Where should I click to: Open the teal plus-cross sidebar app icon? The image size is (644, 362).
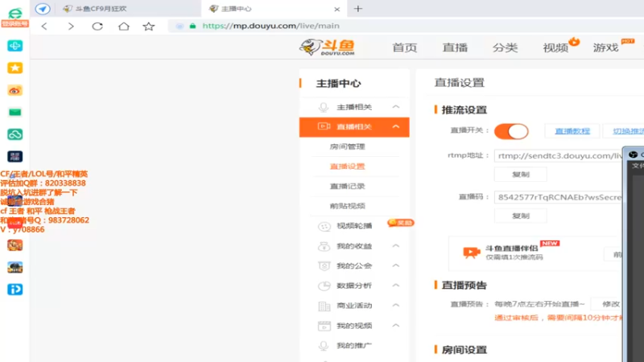[14, 46]
